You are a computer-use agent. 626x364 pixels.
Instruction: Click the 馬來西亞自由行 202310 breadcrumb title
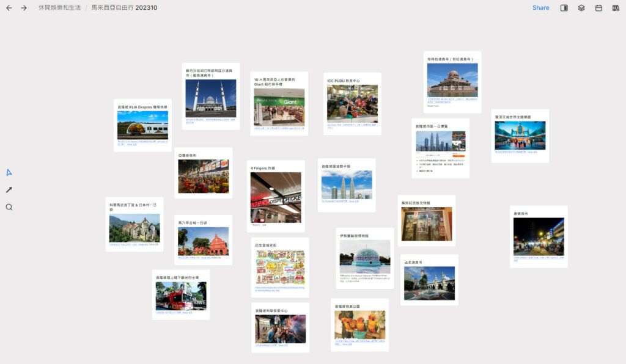[124, 8]
